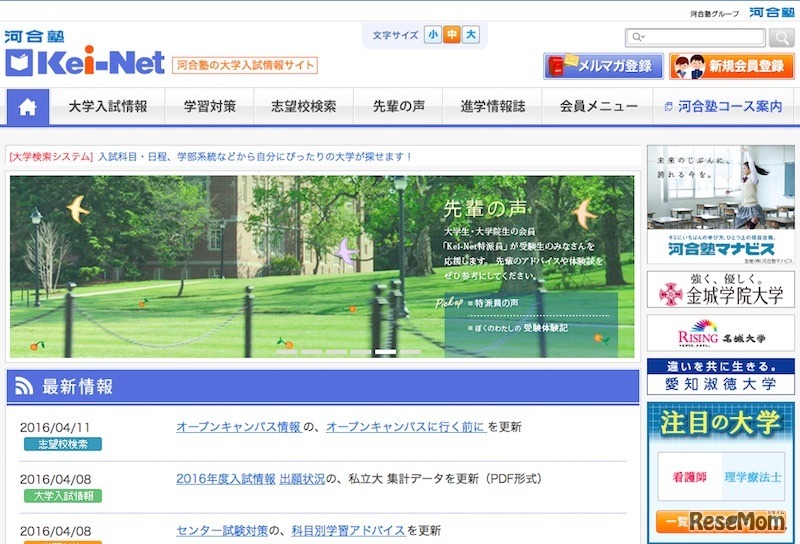Click the 新規会員登録 button
The image size is (800, 544).
pyautogui.click(x=732, y=66)
